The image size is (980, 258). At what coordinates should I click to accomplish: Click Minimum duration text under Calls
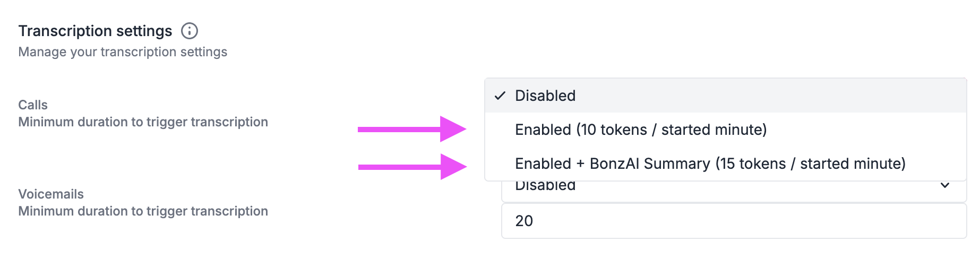143,122
